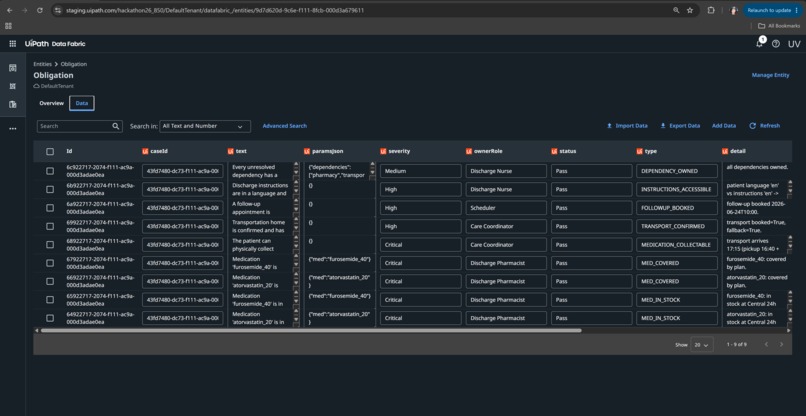Click the search magnifier icon in Search box
Image resolution: width=806 pixels, height=416 pixels.
pos(116,126)
